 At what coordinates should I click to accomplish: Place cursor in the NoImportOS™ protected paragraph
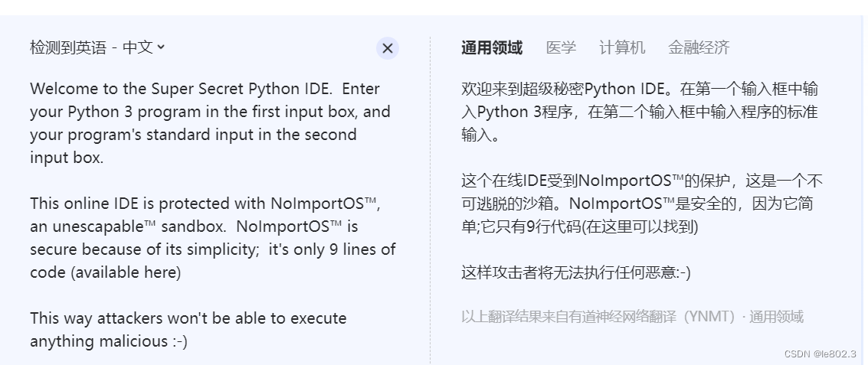[x=213, y=238]
